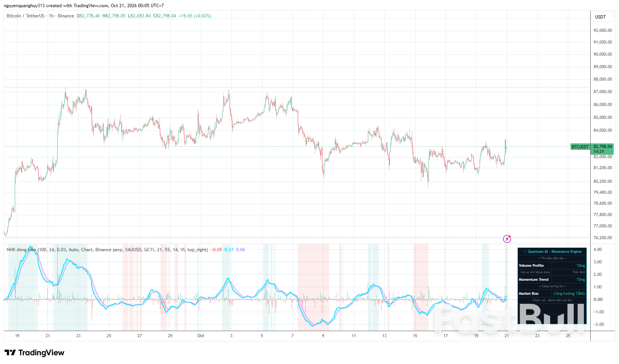Click the indicator value 0.06 in purple
Screen dimensions: 619x364
(x=241, y=250)
